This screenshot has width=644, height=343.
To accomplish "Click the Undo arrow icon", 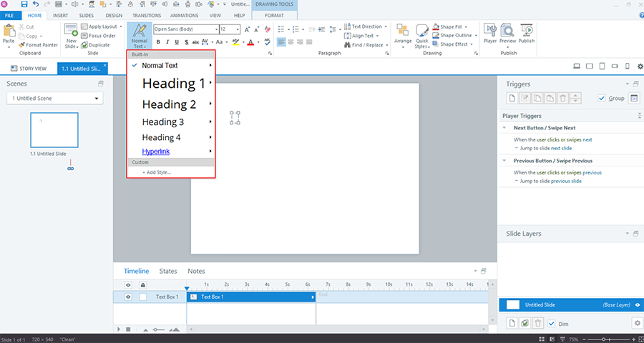I will (35, 4).
